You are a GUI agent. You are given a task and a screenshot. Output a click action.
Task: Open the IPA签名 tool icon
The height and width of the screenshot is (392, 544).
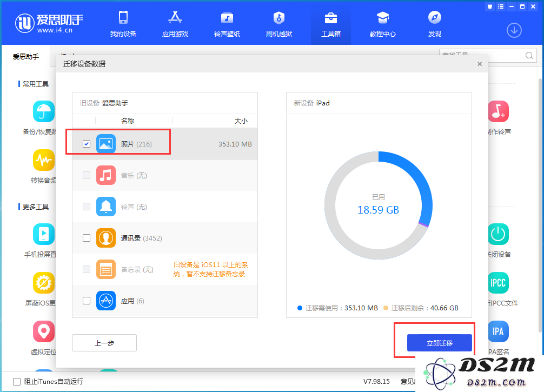pyautogui.click(x=499, y=331)
